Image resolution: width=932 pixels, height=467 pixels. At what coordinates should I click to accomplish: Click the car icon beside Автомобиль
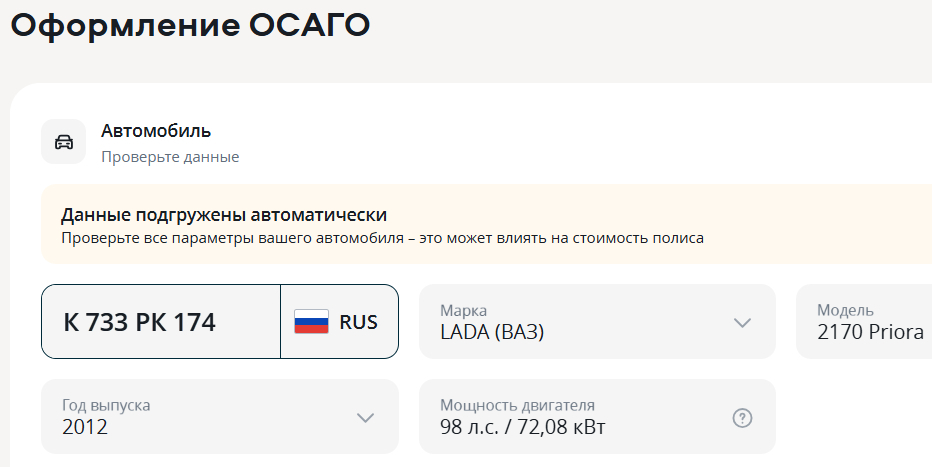[64, 141]
